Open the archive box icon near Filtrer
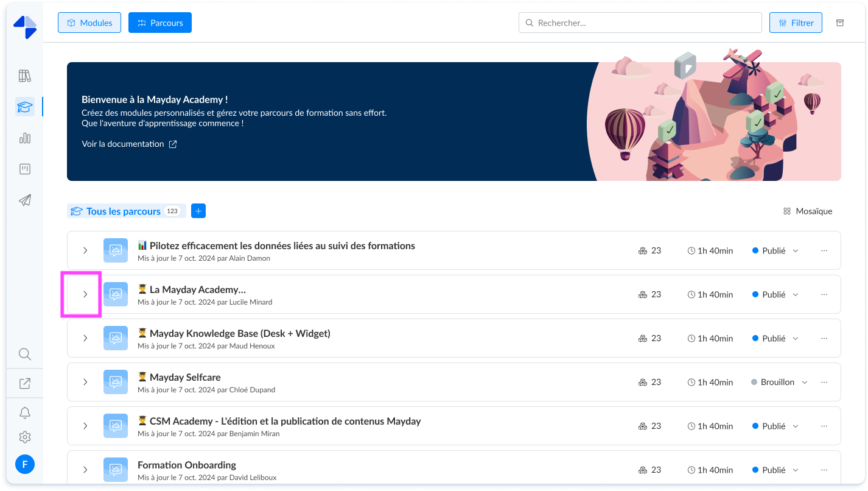This screenshot has height=491, width=868. [839, 23]
